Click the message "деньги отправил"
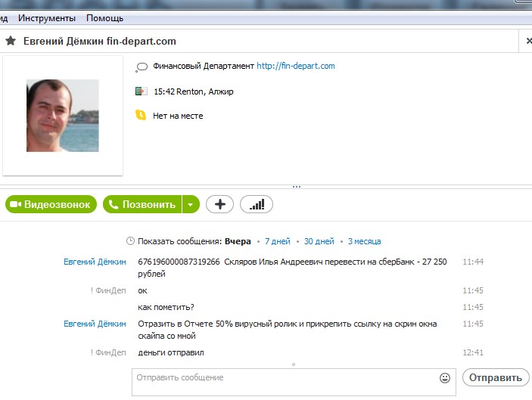 171,352
